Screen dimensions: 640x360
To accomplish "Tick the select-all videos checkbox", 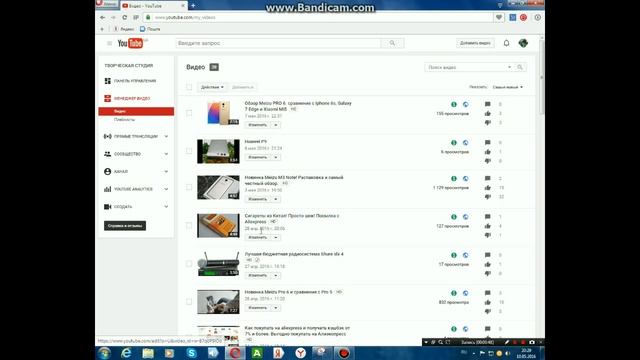I will (x=189, y=87).
